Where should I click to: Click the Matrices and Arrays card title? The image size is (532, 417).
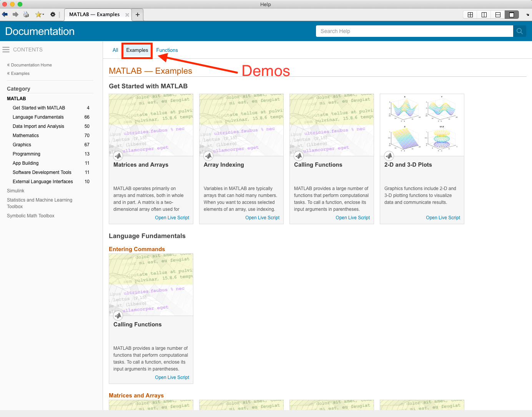coord(141,165)
